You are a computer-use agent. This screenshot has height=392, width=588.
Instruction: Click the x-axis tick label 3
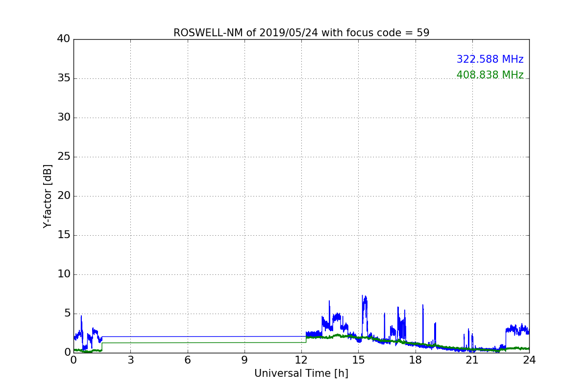click(x=130, y=360)
